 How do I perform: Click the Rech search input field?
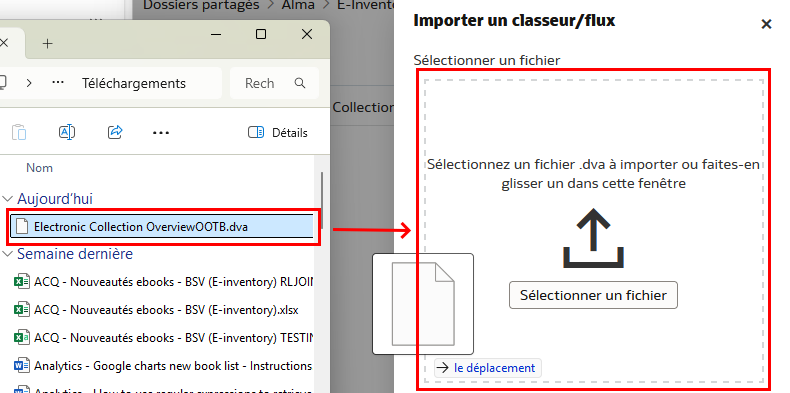(x=260, y=83)
